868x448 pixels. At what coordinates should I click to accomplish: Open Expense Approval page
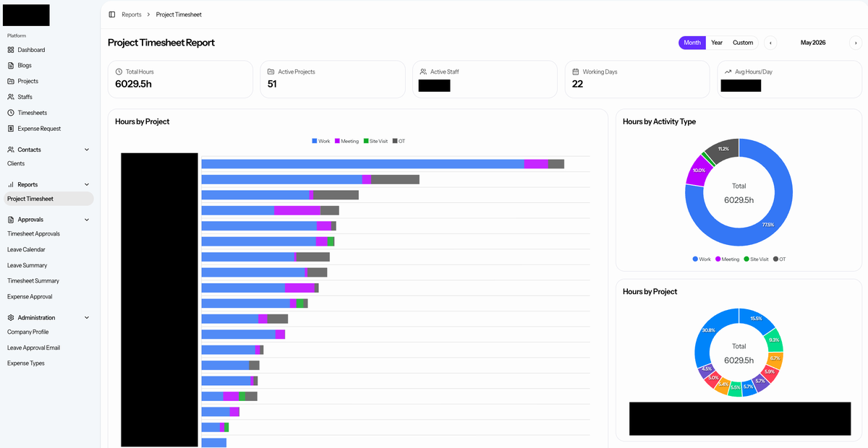point(30,296)
